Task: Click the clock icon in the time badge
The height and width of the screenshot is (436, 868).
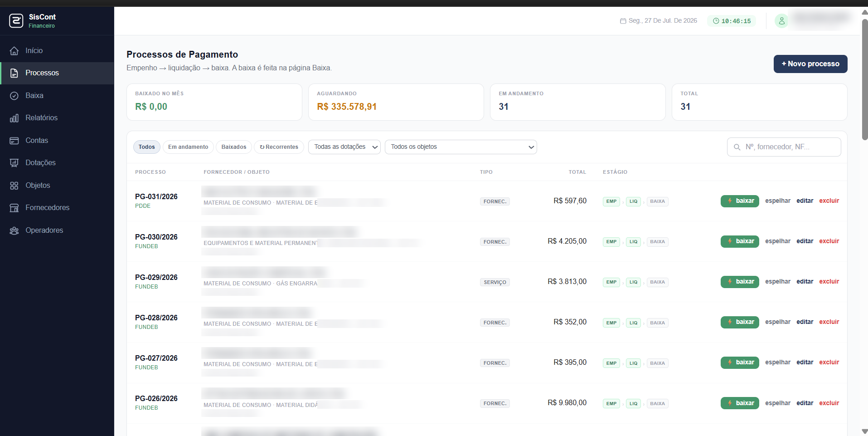Action: click(x=716, y=21)
